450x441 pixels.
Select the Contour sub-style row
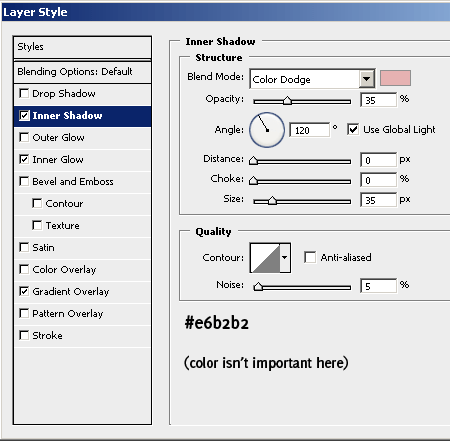[82, 204]
